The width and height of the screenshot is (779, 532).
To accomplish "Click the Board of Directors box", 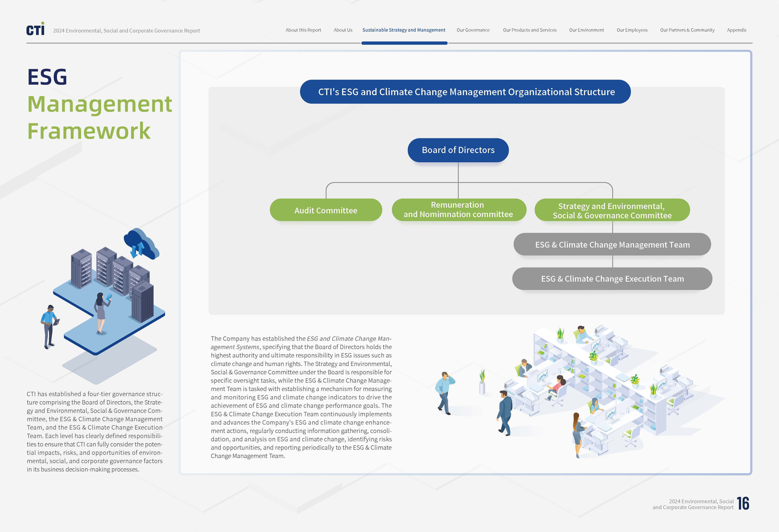I will tap(458, 150).
